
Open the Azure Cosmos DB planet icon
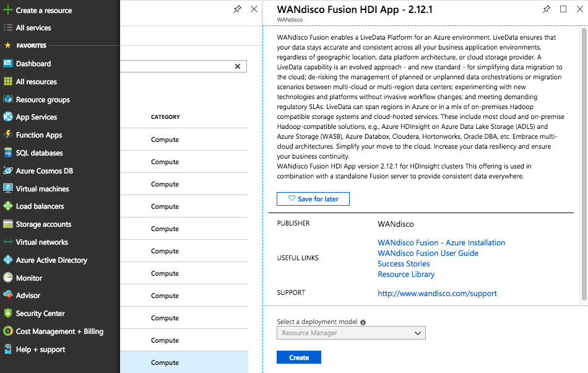pos(8,170)
